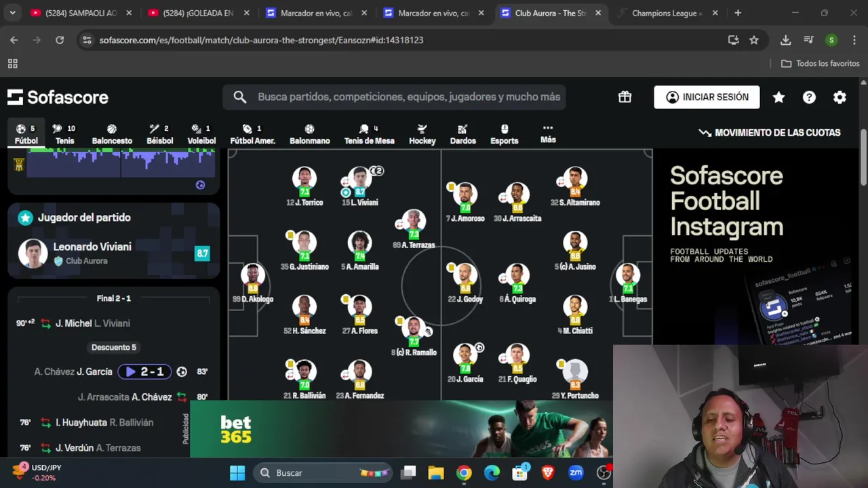Click player 12 J. Torrico on pitch

pyautogui.click(x=304, y=187)
